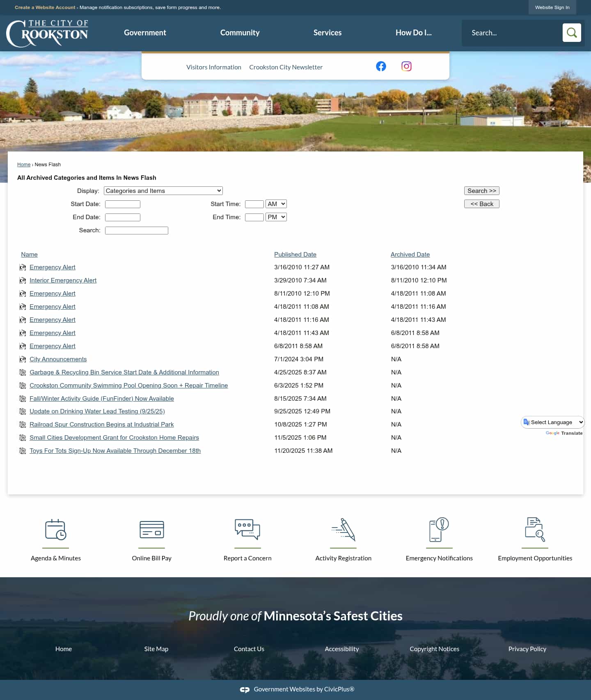Open the Services menu
The image size is (591, 700).
328,32
